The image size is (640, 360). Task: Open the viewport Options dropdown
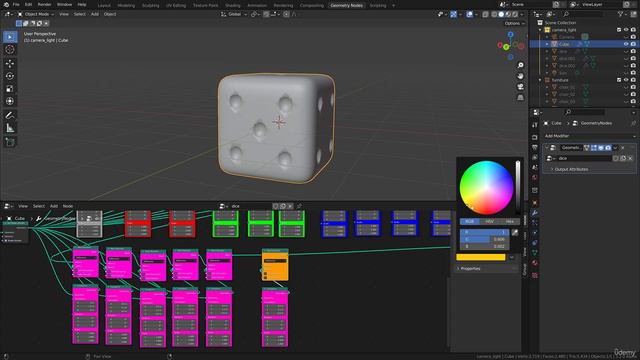coord(514,23)
